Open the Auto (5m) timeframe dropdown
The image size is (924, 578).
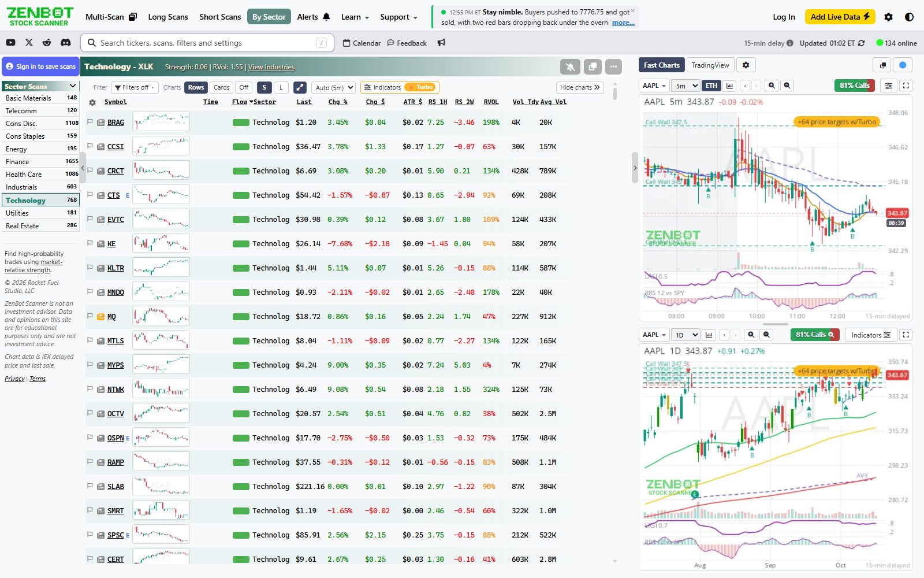tap(334, 87)
